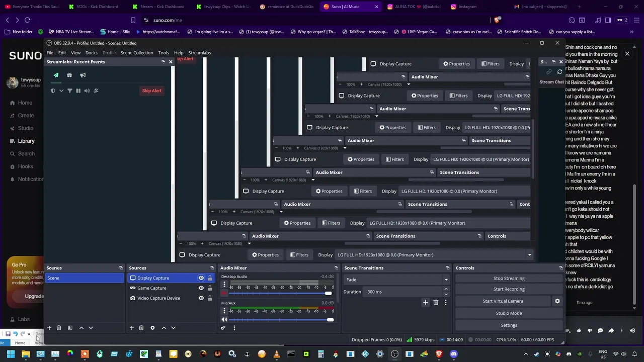Open virtual camera configuration gear
Image resolution: width=644 pixels, height=362 pixels.
pyautogui.click(x=557, y=301)
